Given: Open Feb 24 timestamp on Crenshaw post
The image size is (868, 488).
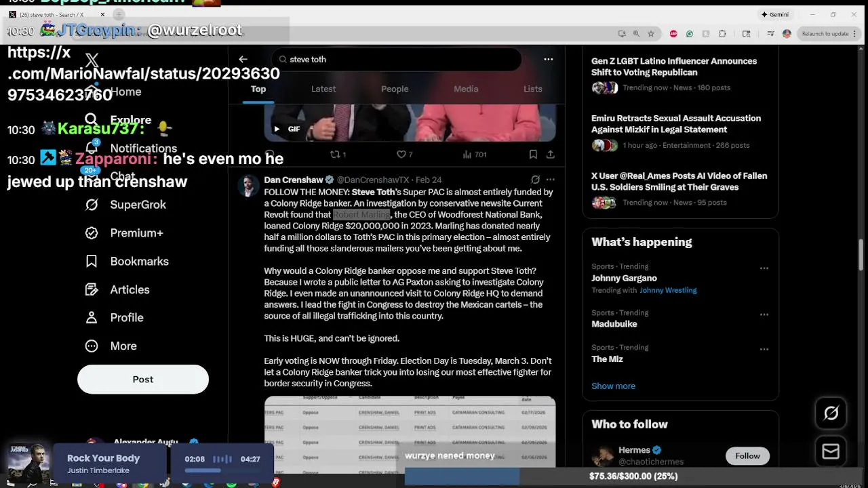Looking at the screenshot, I should click(429, 180).
